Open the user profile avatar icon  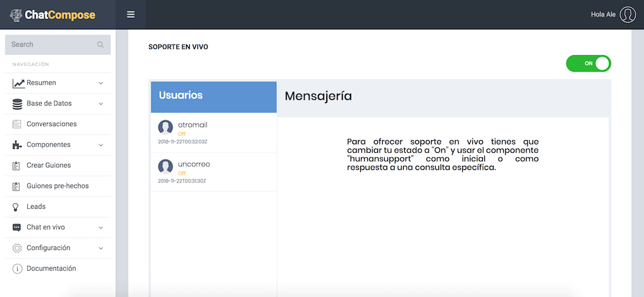[627, 15]
